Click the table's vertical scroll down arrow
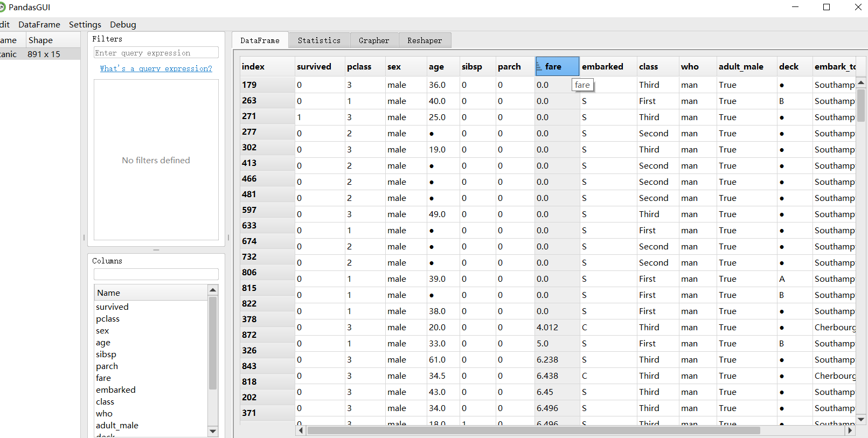The width and height of the screenshot is (868, 438). pos(861,419)
